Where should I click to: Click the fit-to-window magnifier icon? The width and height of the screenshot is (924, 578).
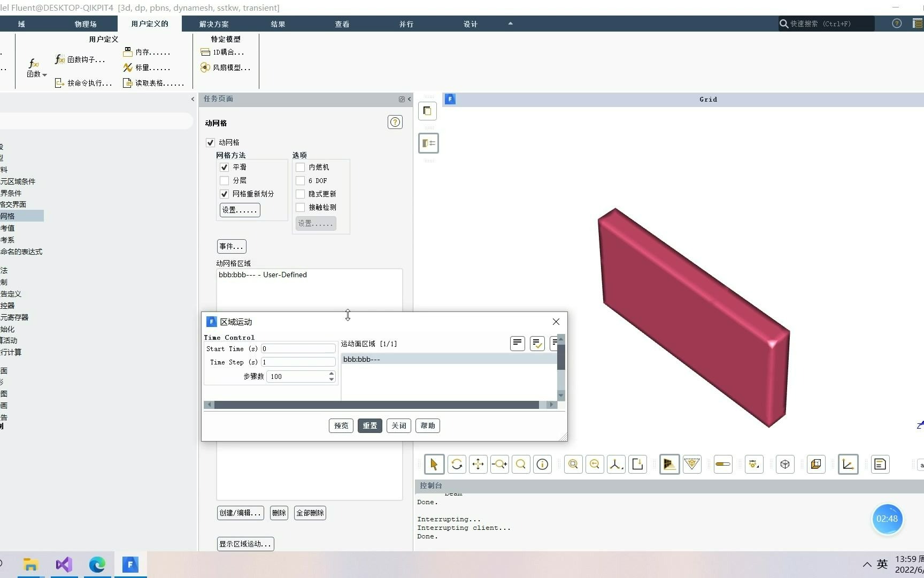(573, 464)
